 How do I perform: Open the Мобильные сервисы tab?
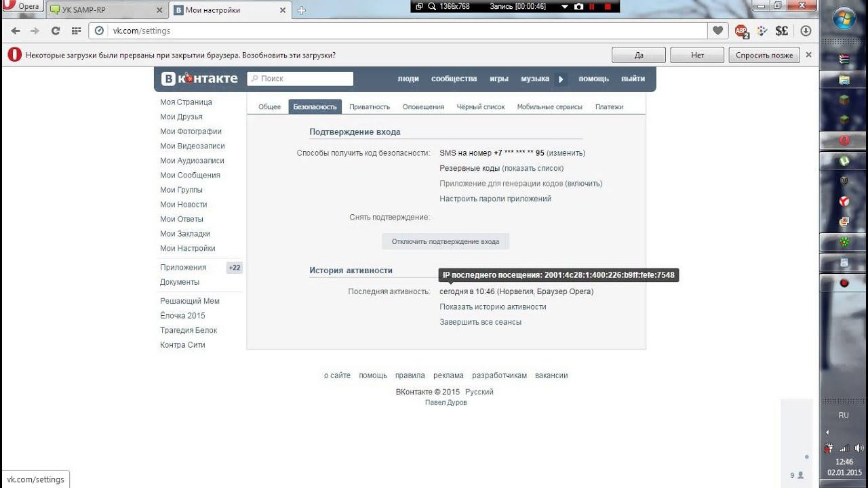coord(550,106)
